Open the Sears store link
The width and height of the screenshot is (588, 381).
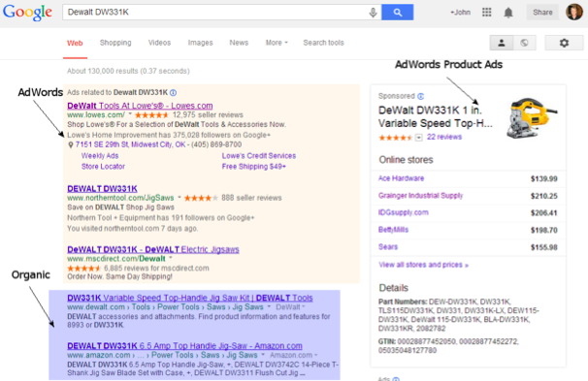point(388,247)
